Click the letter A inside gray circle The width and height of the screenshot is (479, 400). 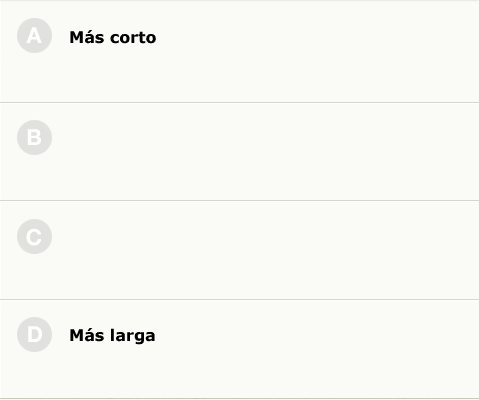(34, 36)
